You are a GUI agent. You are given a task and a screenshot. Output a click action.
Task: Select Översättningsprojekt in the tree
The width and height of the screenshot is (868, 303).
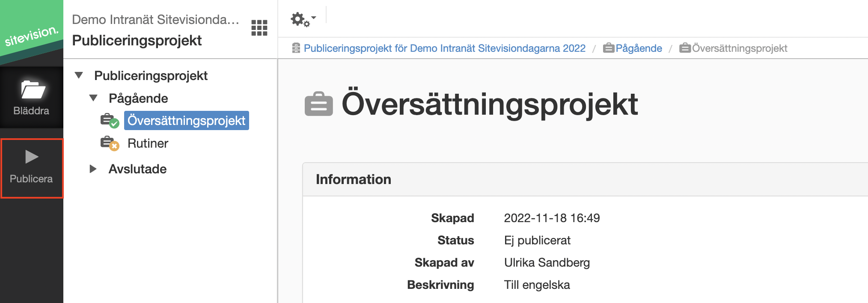click(187, 121)
